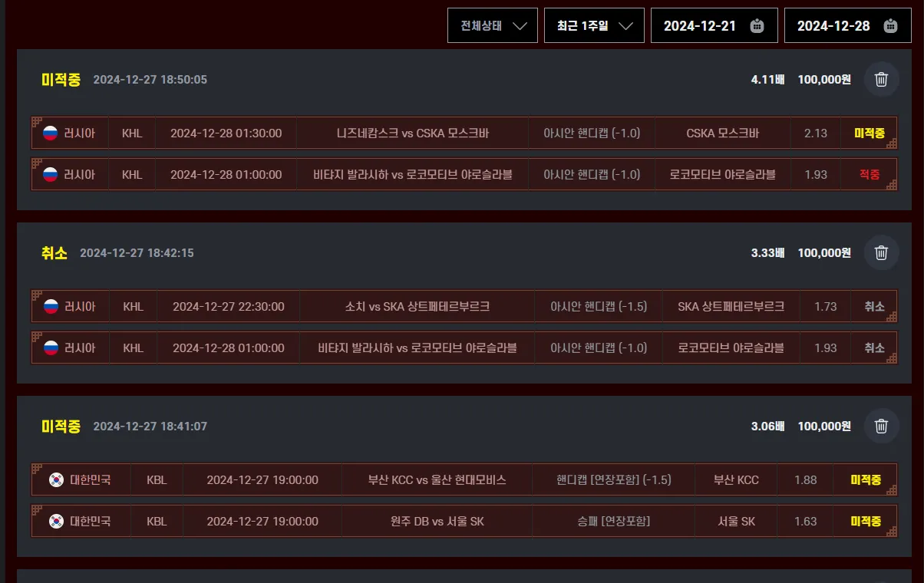Screen dimensions: 924x583
Task: Open calendar icon for 2024-12-21 date
Action: coord(757,26)
